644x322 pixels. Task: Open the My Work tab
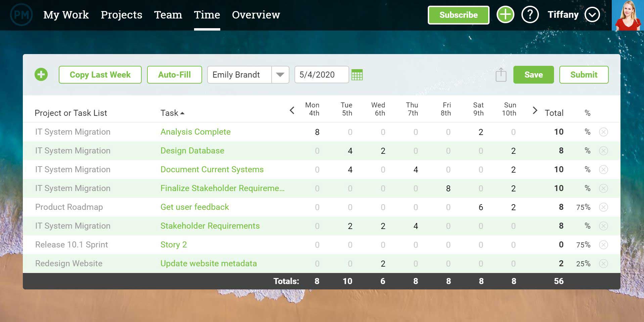click(x=66, y=15)
